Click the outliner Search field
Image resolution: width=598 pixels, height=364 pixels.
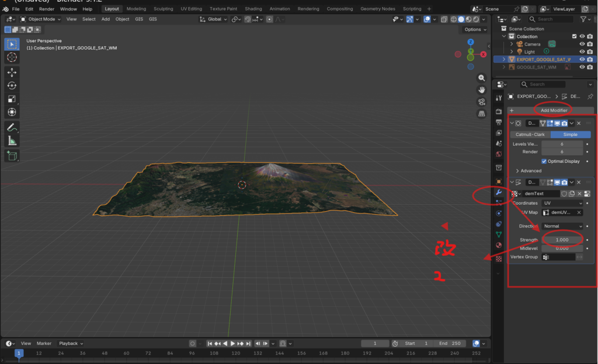coord(551,19)
